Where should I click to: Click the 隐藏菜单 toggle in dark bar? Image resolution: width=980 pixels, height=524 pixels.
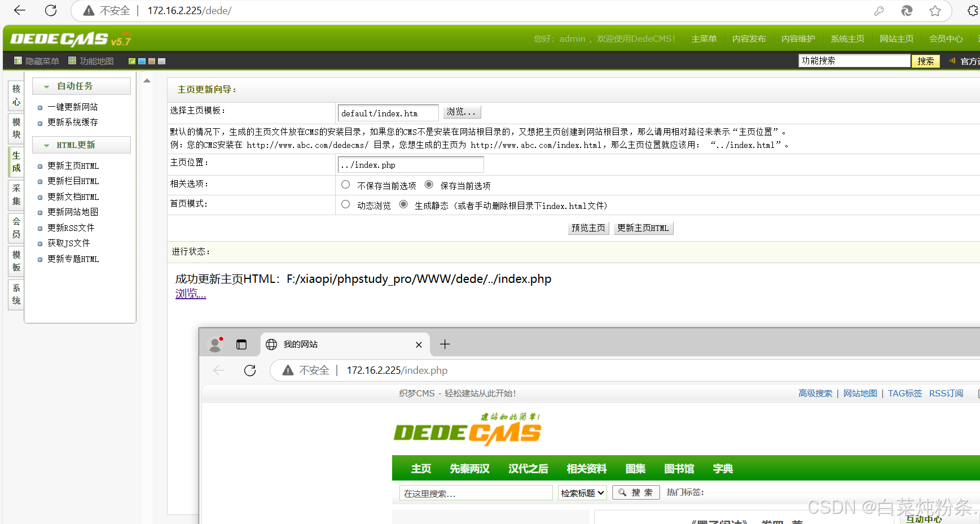(37, 61)
